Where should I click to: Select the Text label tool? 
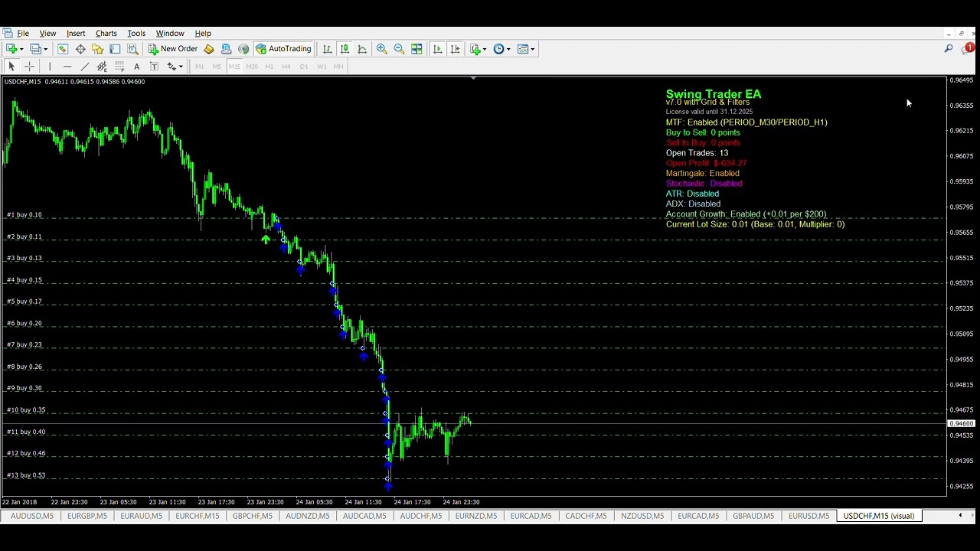[x=136, y=67]
